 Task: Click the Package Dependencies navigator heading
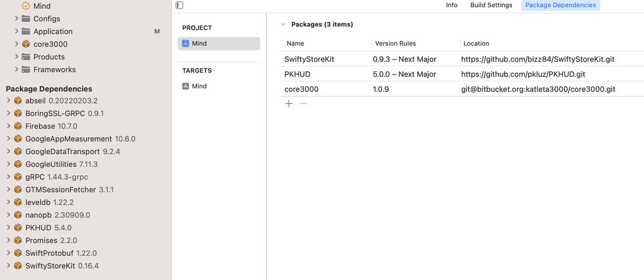pos(49,89)
